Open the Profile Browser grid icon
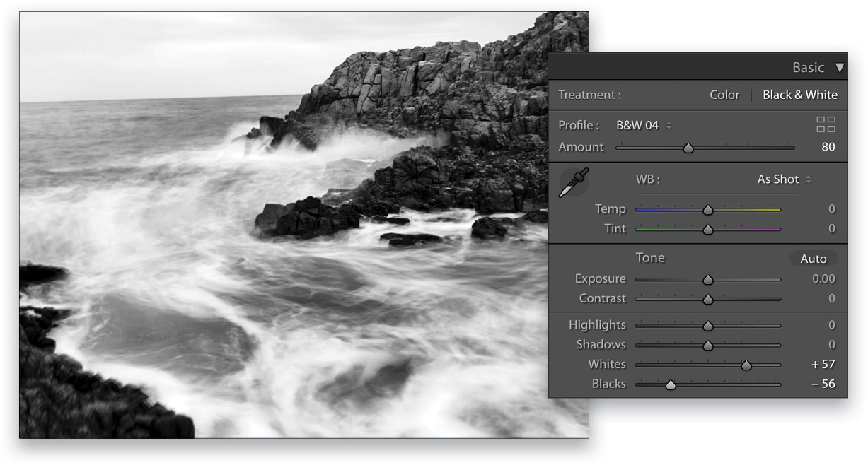Image resolution: width=868 pixels, height=465 pixels. point(826,124)
